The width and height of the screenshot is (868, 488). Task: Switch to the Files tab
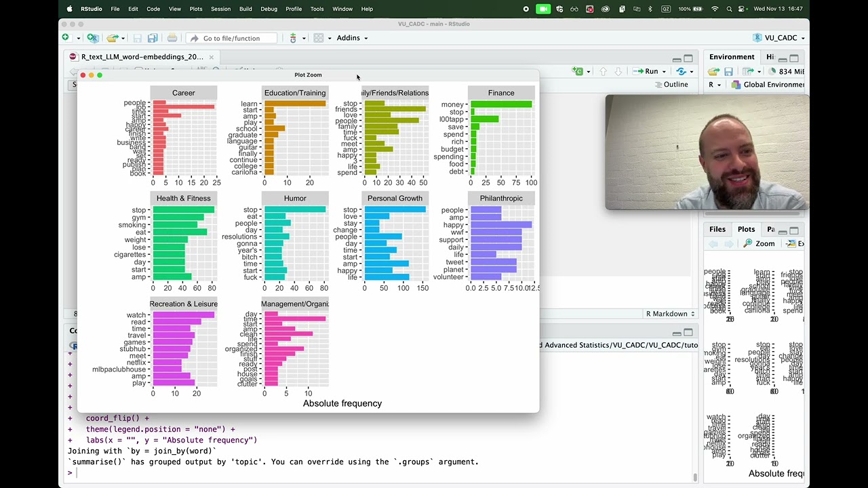tap(717, 229)
